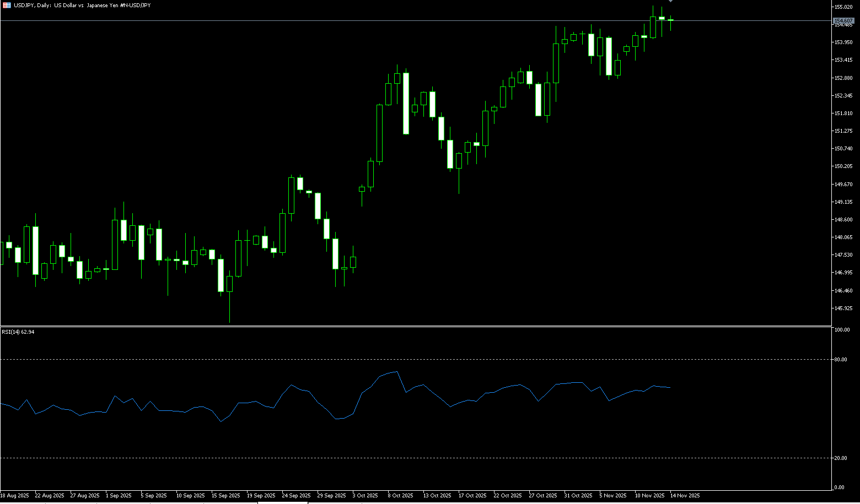Click the 8 Oct 2025 date on time axis
The image size is (860, 504).
[400, 496]
